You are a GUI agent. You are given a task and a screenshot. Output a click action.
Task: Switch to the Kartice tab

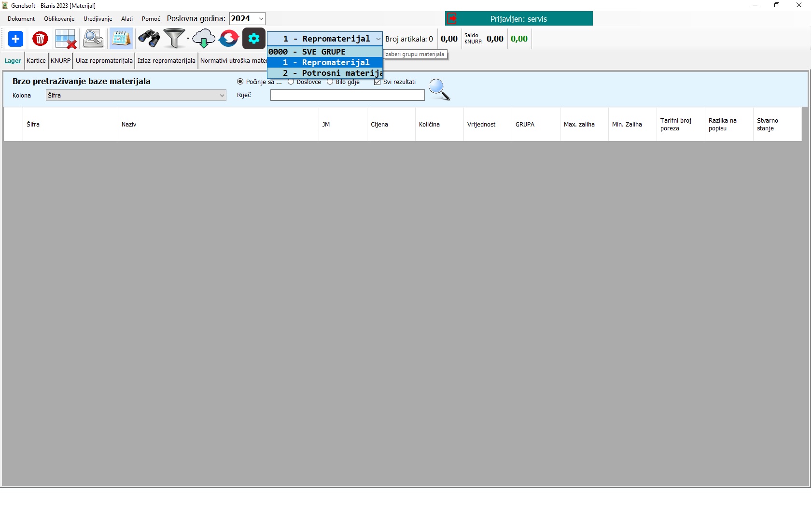(x=36, y=61)
